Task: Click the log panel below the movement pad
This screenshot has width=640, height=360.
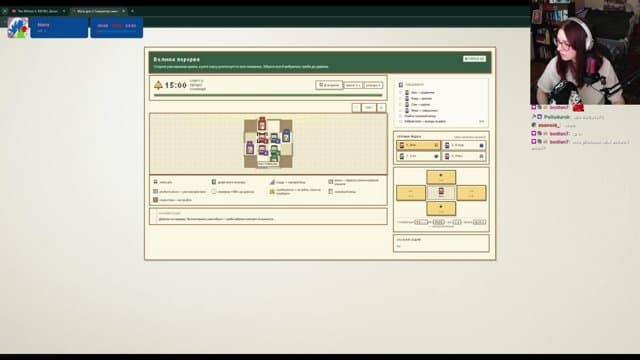Action: (x=441, y=243)
